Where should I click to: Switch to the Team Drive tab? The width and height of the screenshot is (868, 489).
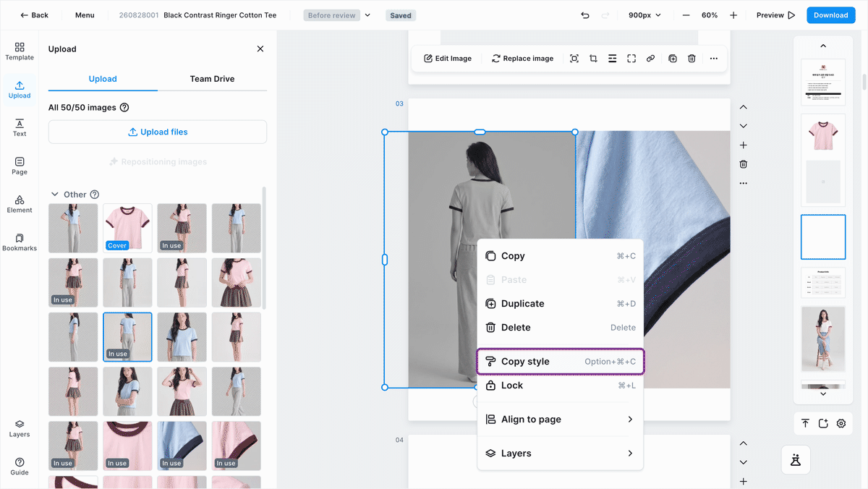coord(212,79)
